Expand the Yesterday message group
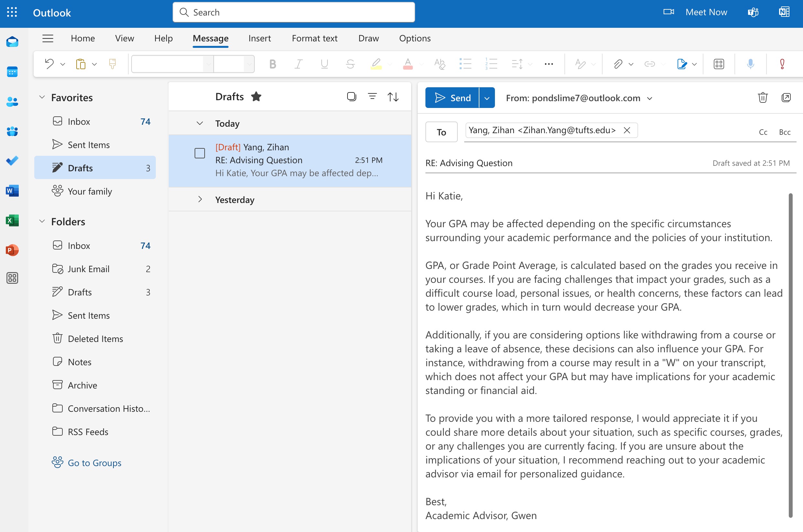This screenshot has height=532, width=803. (x=200, y=199)
